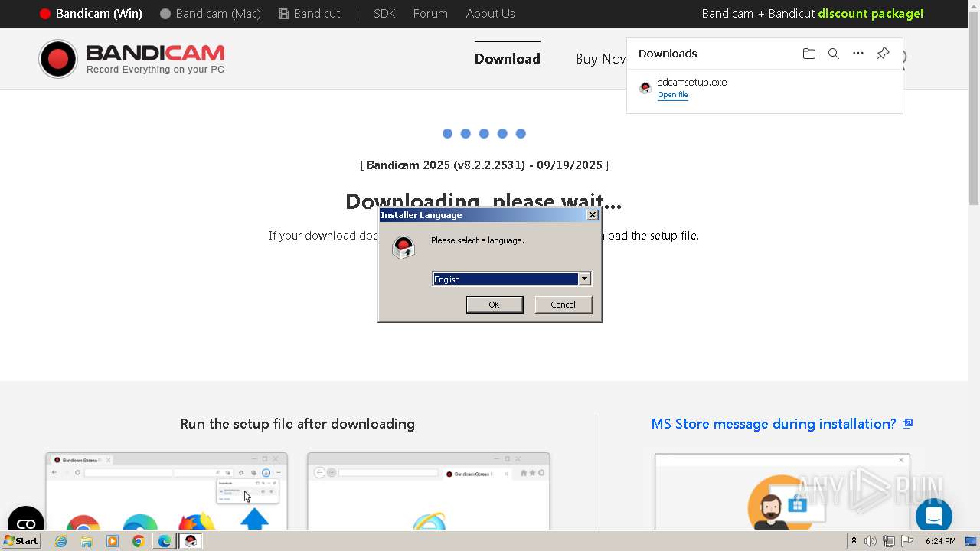Launch Internet Explorer from the taskbar
This screenshot has width=980, height=551.
tap(60, 541)
